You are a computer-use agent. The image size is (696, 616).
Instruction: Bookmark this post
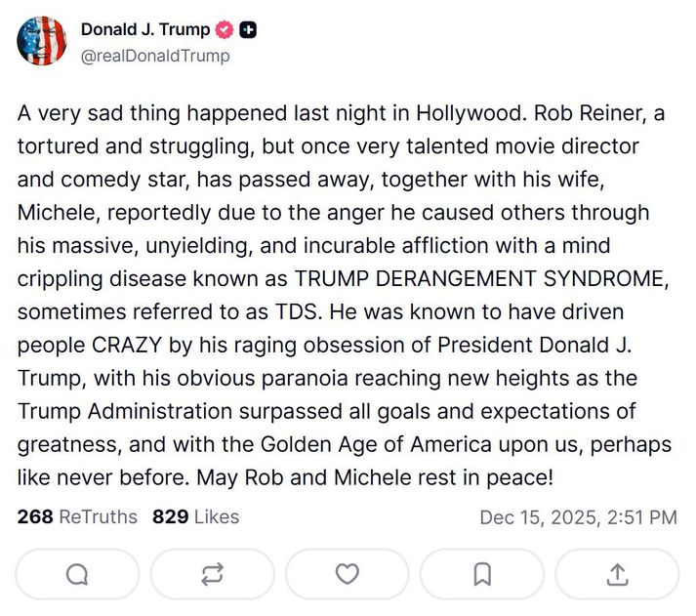(x=482, y=575)
